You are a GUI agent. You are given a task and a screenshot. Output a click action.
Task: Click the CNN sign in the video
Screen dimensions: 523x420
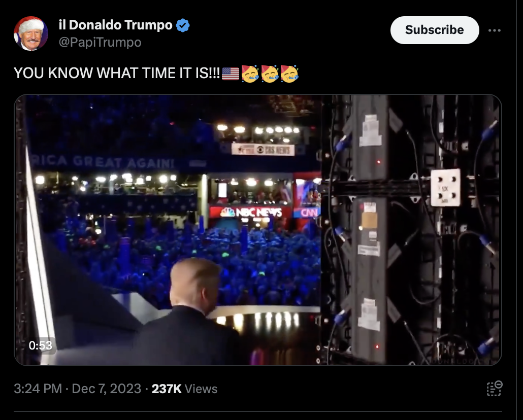pos(307,213)
